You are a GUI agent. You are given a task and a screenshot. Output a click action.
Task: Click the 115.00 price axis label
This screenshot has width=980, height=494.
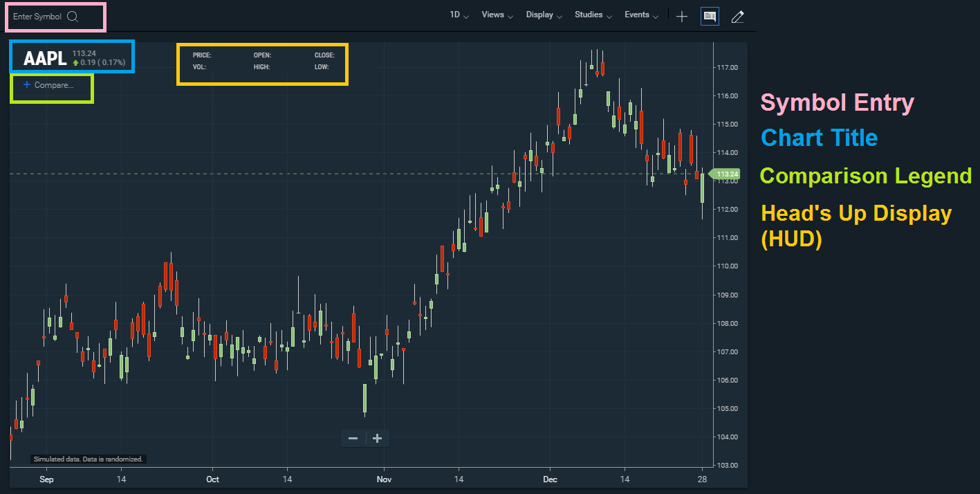[728, 124]
